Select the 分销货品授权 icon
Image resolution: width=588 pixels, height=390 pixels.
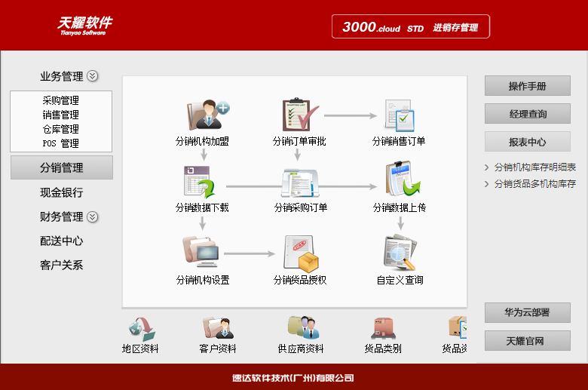coord(300,253)
